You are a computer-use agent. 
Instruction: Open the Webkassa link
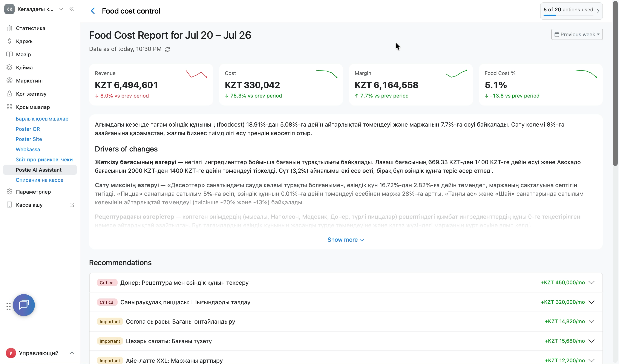(x=28, y=149)
